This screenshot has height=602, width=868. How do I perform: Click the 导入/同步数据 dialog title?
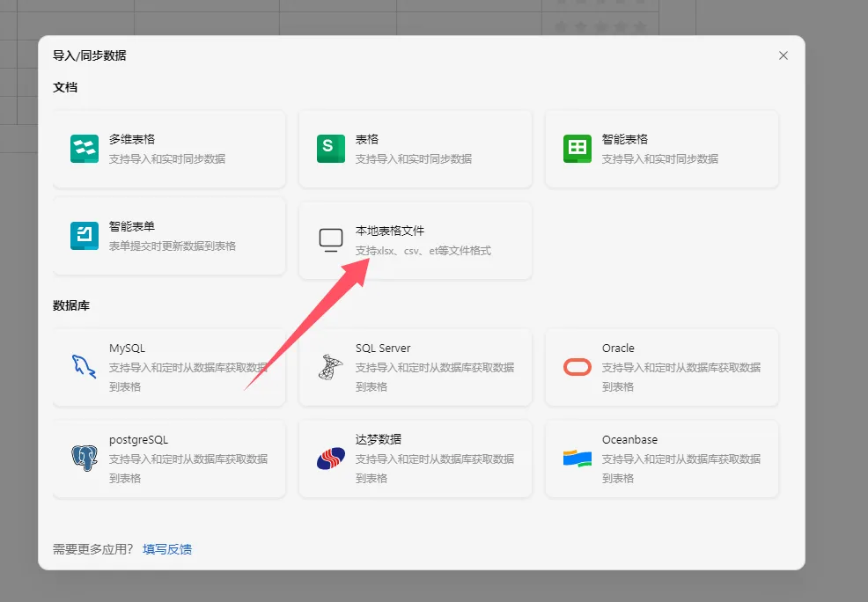point(89,55)
